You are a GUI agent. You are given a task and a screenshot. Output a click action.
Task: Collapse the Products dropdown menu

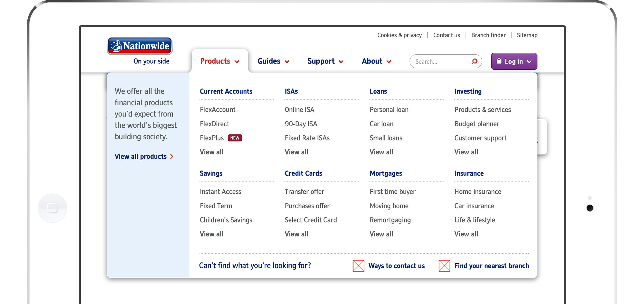[219, 61]
